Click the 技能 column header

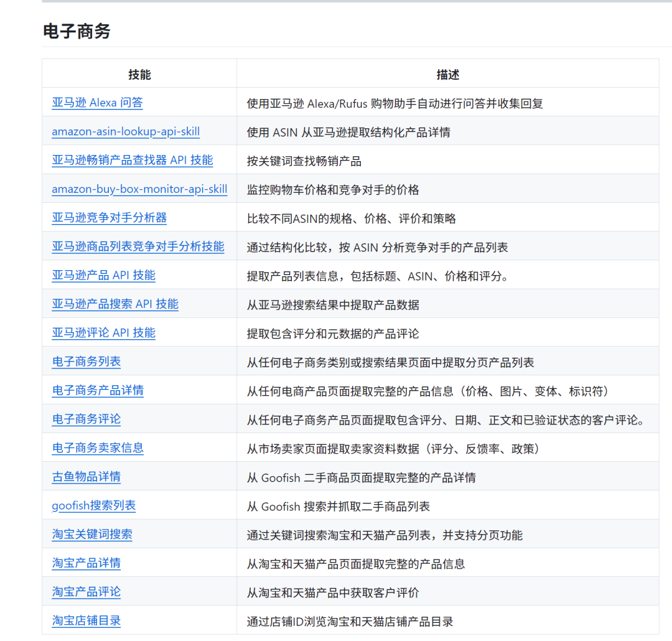tap(139, 75)
